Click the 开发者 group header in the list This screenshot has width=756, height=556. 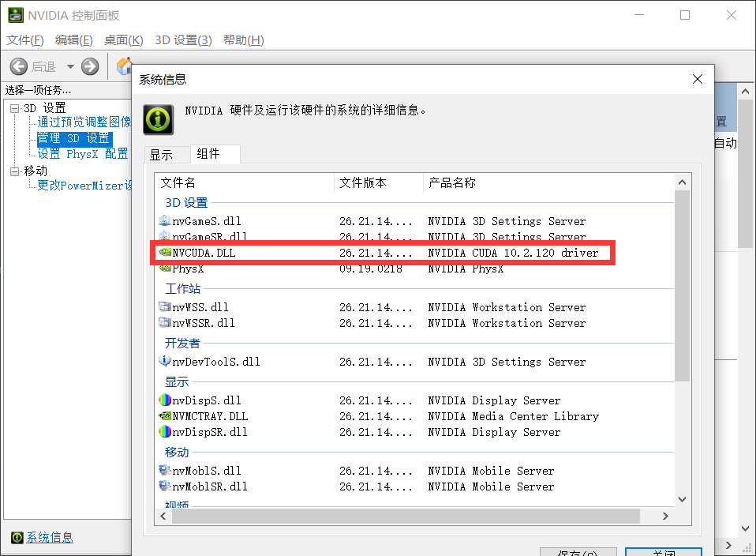pyautogui.click(x=182, y=343)
